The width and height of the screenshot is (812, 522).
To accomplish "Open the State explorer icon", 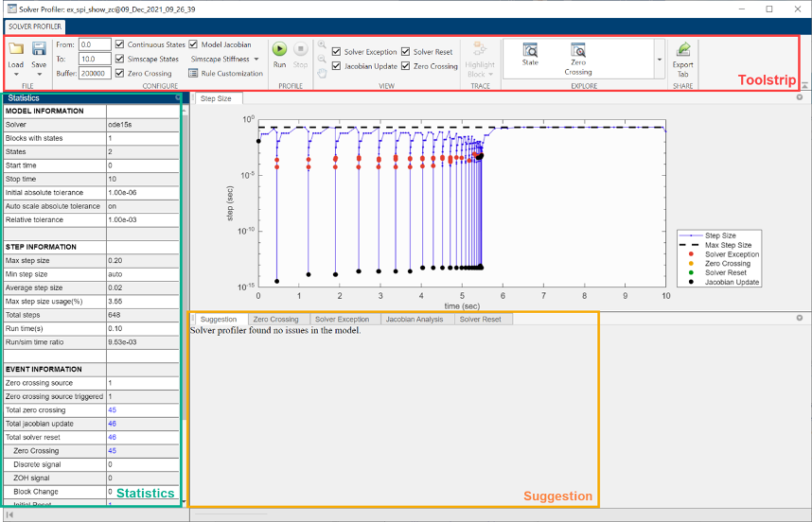I will tap(530, 50).
